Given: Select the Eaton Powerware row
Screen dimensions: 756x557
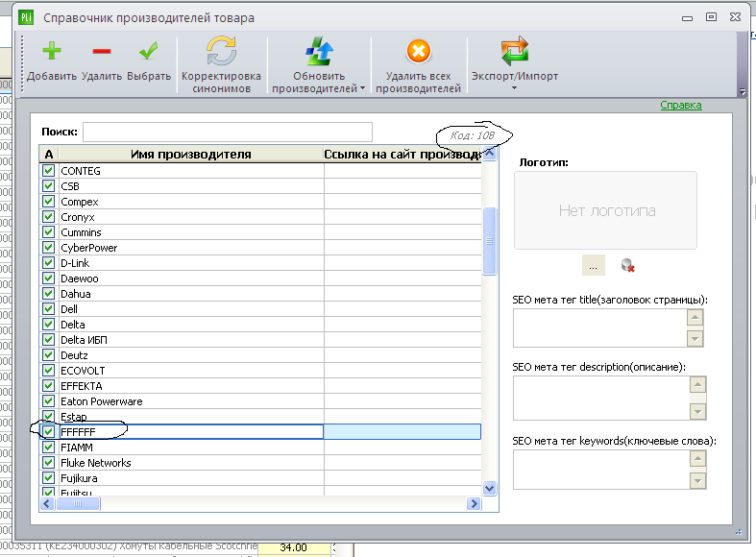Looking at the screenshot, I should point(260,401).
